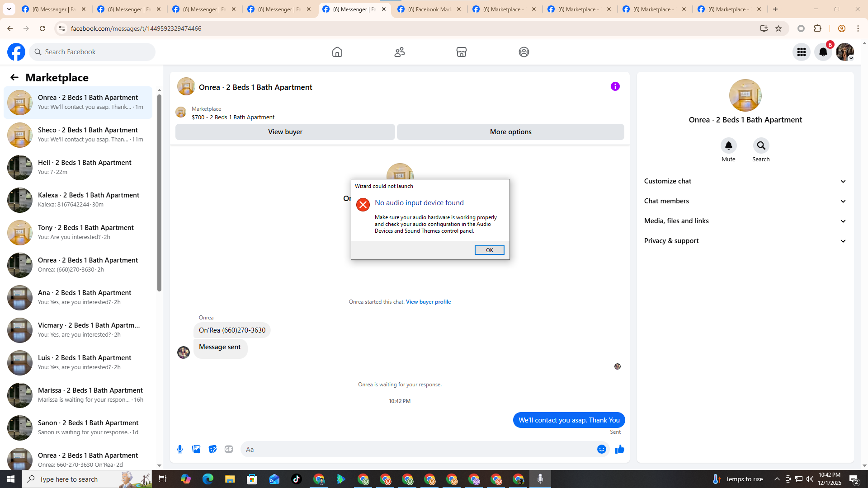Open the Friends icon in top navigation
868x488 pixels.
coord(400,52)
